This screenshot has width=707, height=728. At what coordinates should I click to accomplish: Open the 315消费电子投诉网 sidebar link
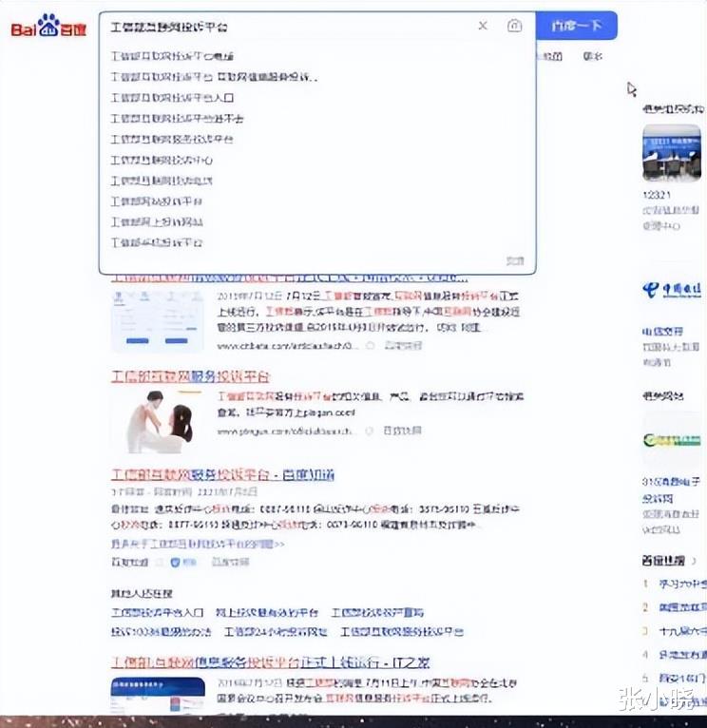click(x=671, y=489)
